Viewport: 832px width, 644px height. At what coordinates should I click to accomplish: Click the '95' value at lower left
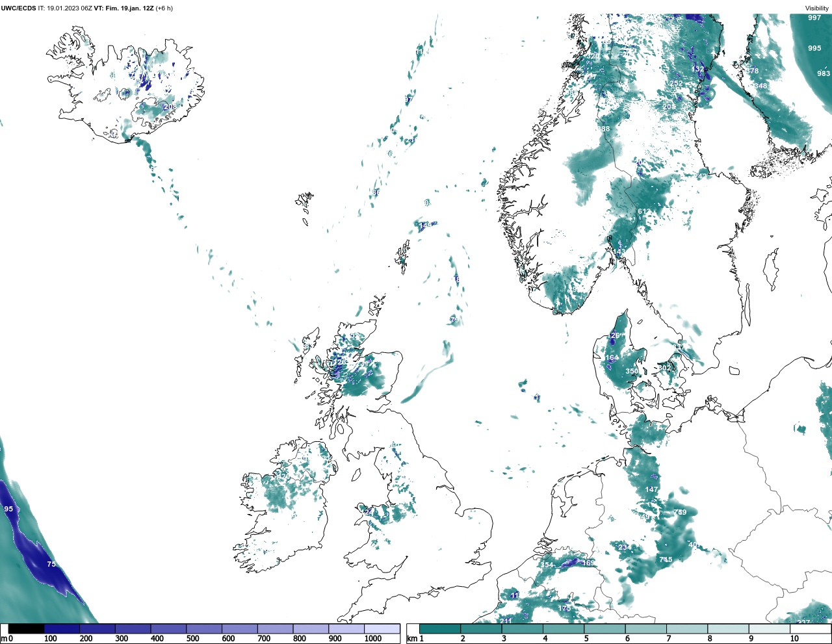(x=8, y=509)
